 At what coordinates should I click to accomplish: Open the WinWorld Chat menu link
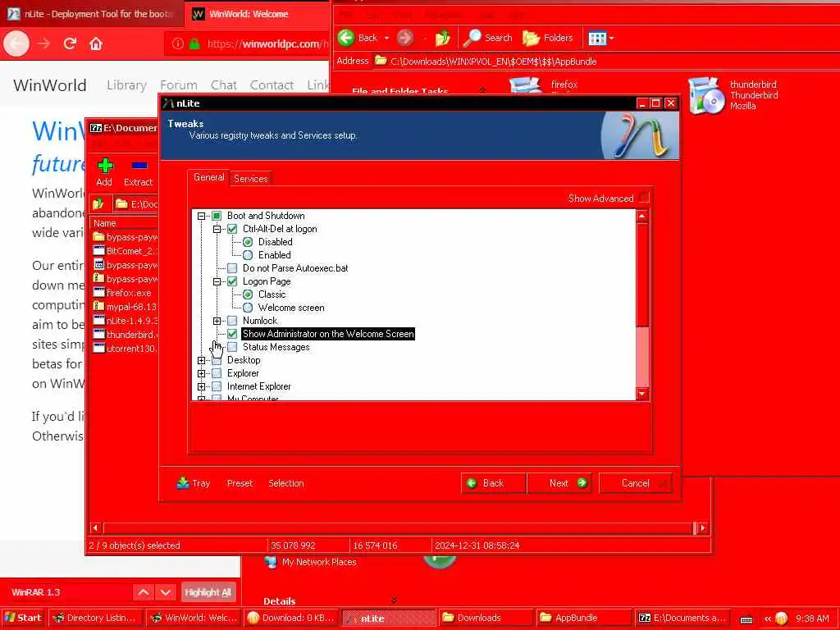(223, 84)
